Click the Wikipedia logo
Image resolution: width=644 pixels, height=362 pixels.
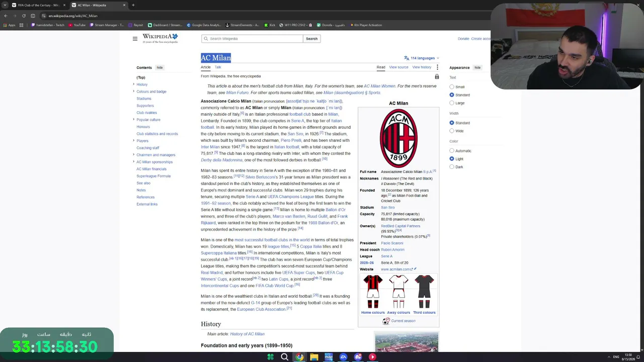pyautogui.click(x=160, y=38)
